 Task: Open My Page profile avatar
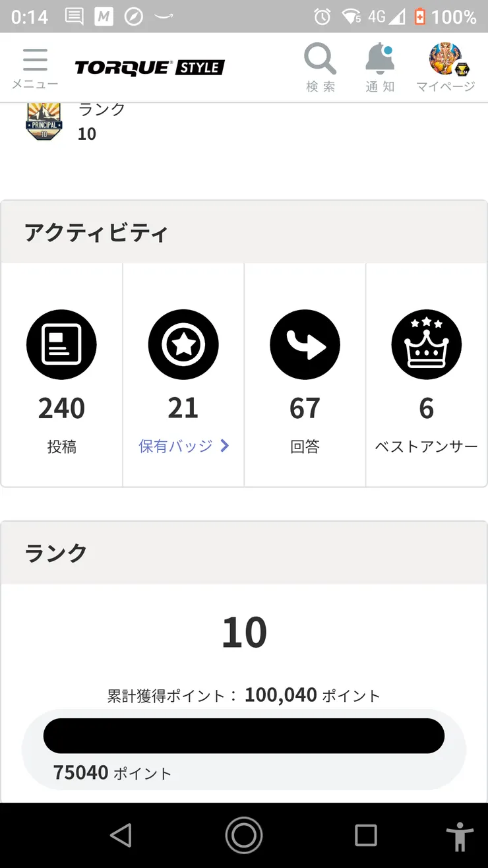(445, 59)
